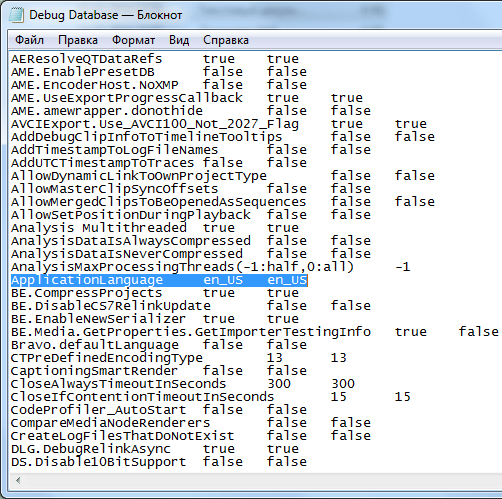
Task: Click AllowSetPositionDuringPlayback text
Action: click(x=130, y=215)
